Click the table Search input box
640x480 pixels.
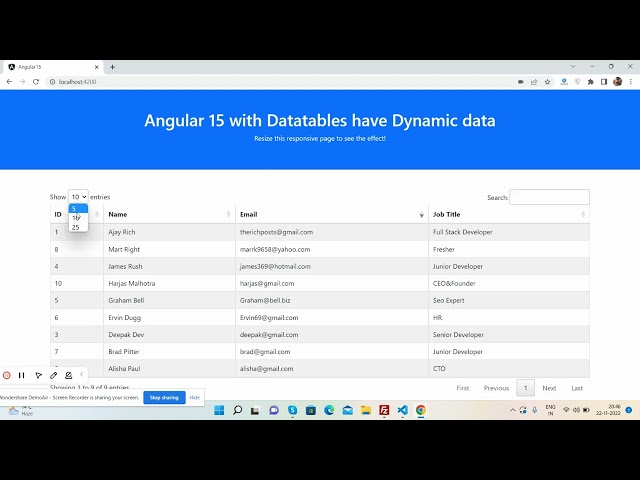tap(549, 197)
